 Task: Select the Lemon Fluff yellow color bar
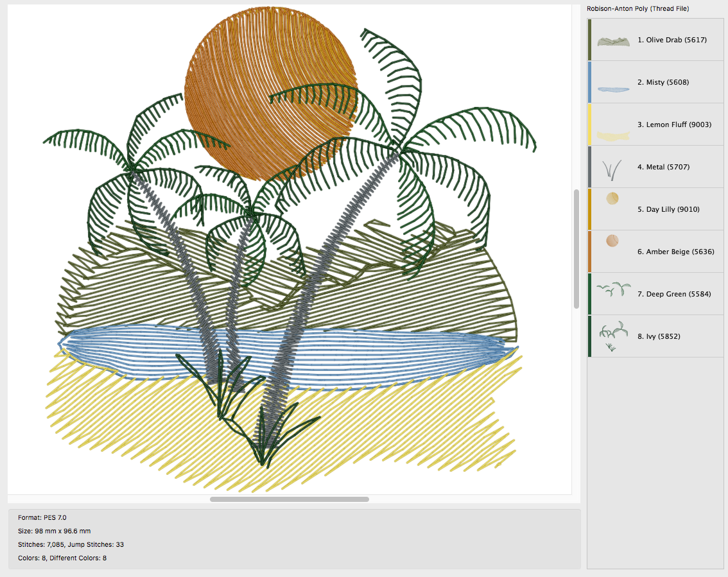point(589,125)
